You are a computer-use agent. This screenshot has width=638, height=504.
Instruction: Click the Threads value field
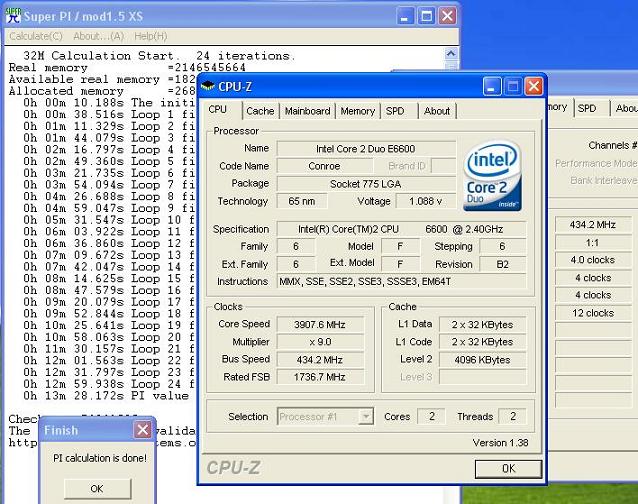click(x=512, y=416)
